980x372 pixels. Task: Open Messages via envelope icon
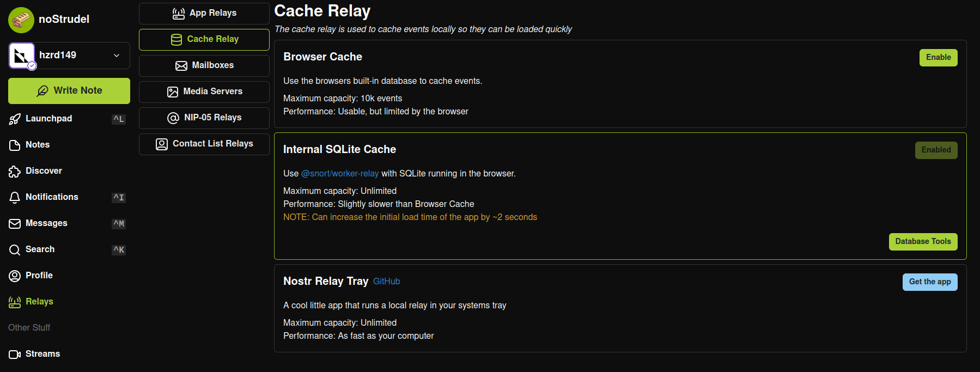click(15, 224)
